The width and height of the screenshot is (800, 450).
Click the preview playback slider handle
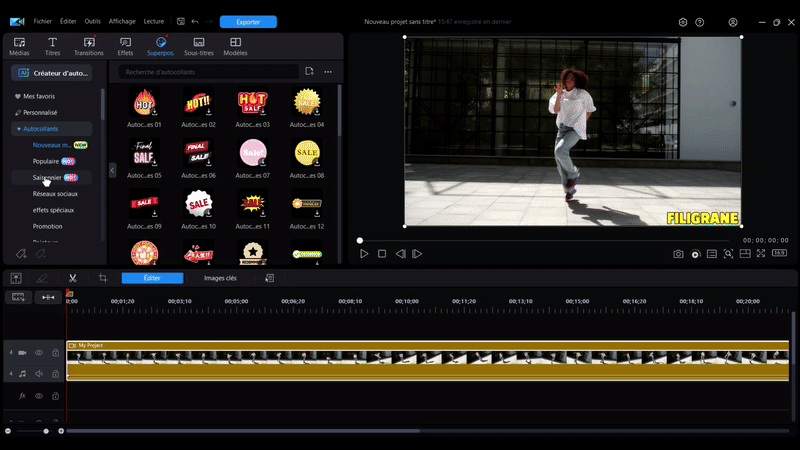point(360,240)
